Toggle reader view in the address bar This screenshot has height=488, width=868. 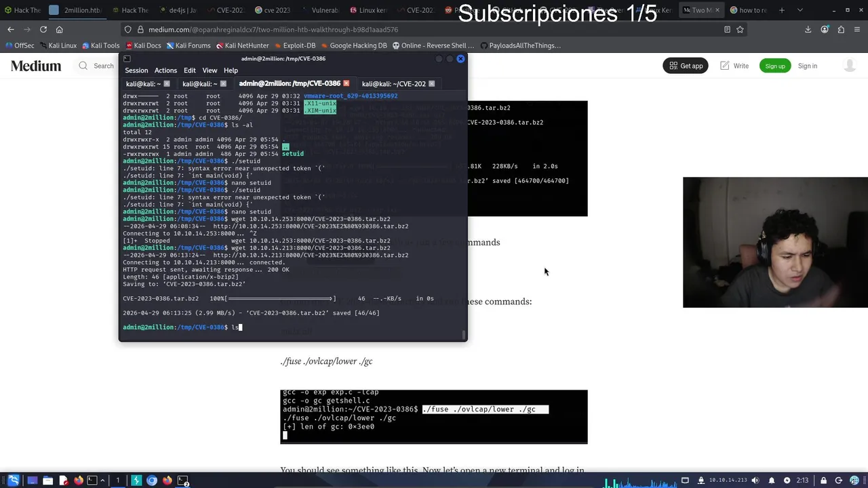[x=727, y=29]
